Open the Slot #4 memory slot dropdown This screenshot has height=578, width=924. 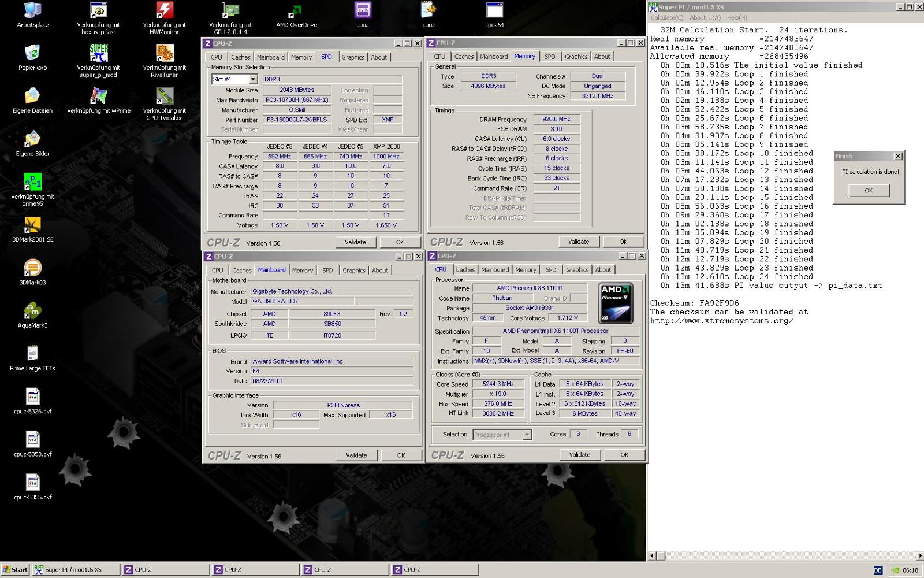[253, 79]
